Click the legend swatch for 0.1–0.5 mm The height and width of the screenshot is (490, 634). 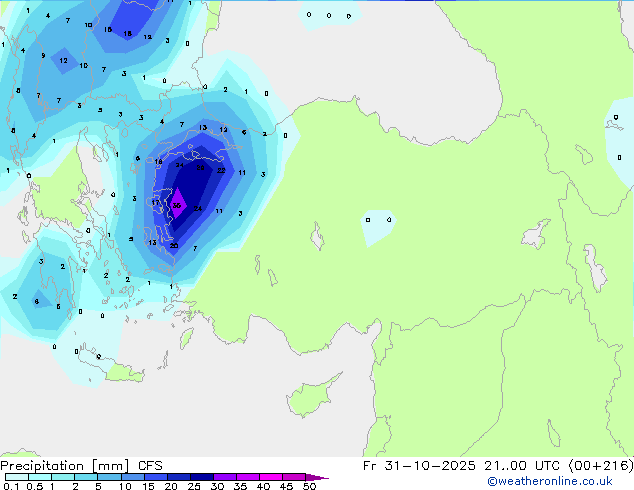[17, 477]
